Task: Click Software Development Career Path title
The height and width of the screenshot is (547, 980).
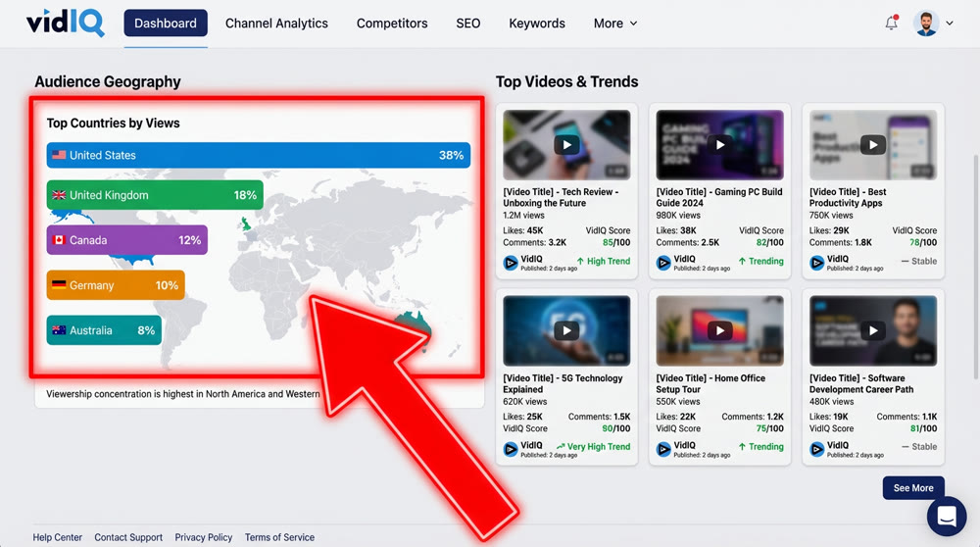Action: (861, 384)
